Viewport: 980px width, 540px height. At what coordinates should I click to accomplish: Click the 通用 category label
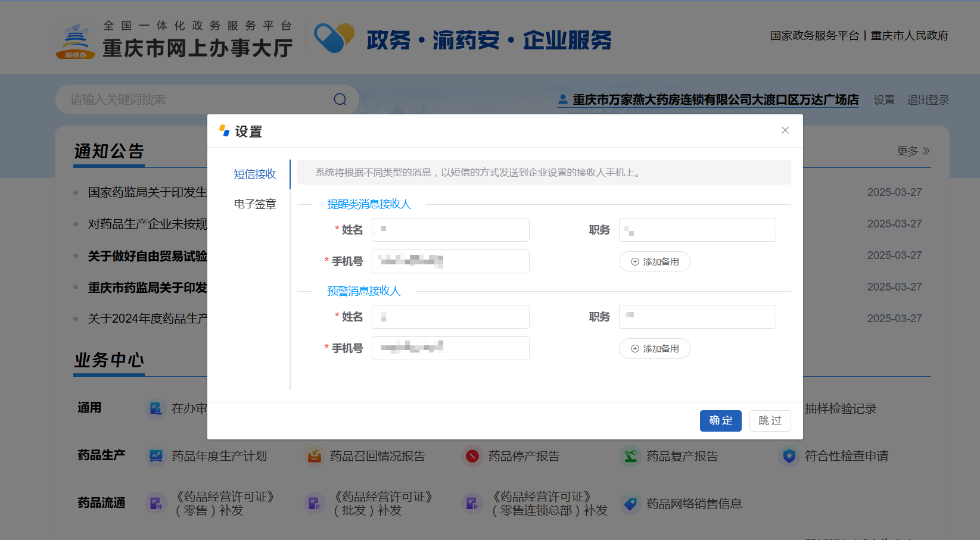point(89,408)
